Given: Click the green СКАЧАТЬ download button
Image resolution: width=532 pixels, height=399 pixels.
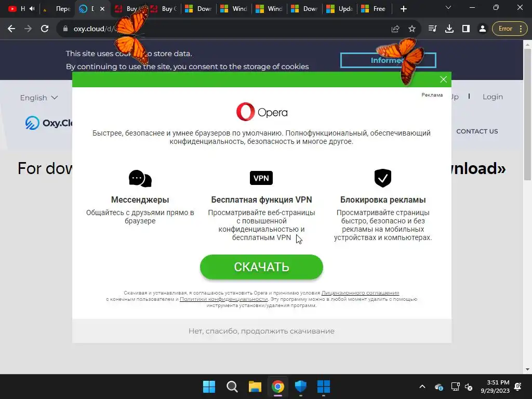Looking at the screenshot, I should click(262, 267).
